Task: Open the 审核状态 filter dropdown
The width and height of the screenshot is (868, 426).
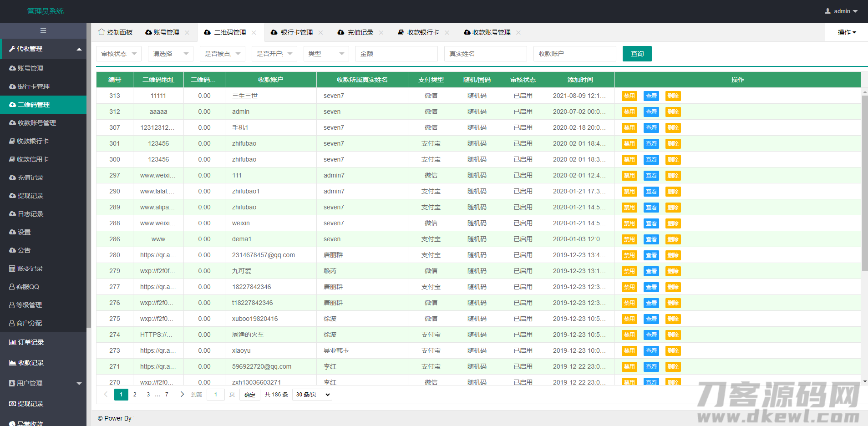Action: point(118,54)
